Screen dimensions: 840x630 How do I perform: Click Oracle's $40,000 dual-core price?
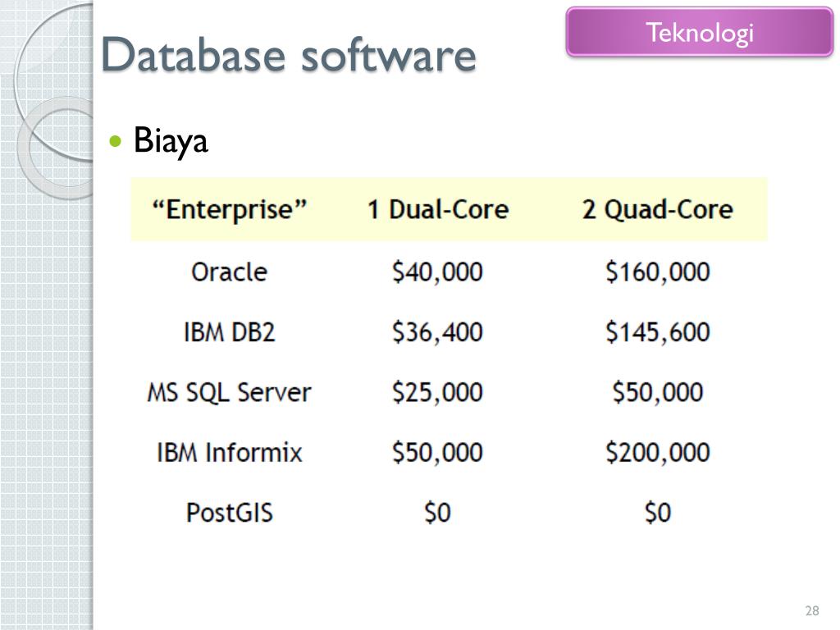pos(437,272)
